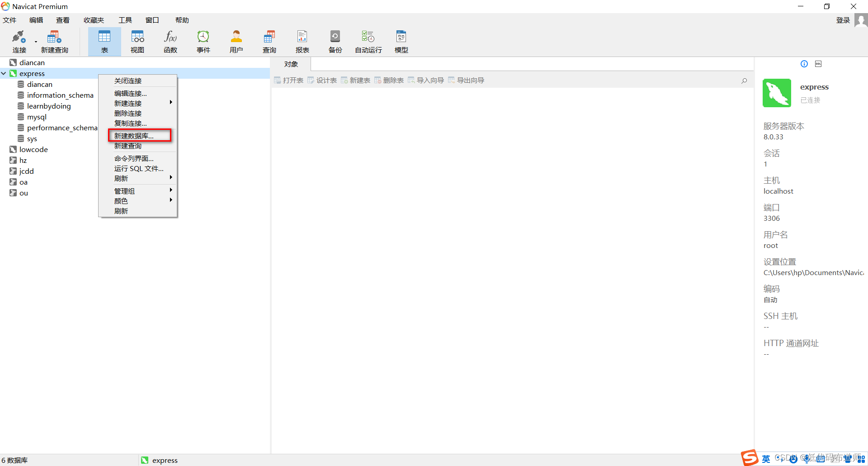Select the Query toolbar icon
Viewport: 868px width, 466px height.
pyautogui.click(x=269, y=42)
